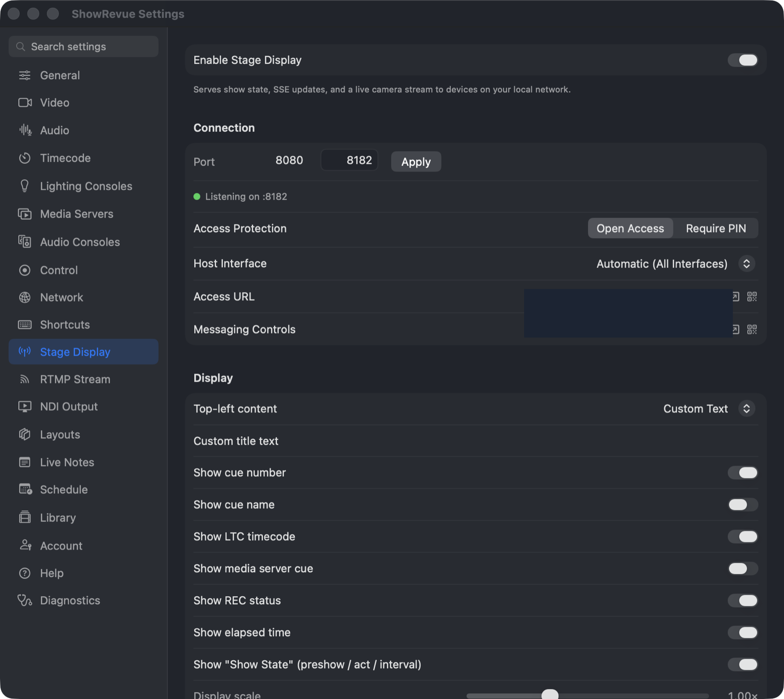Click the NDI Output monitor icon

click(x=25, y=407)
